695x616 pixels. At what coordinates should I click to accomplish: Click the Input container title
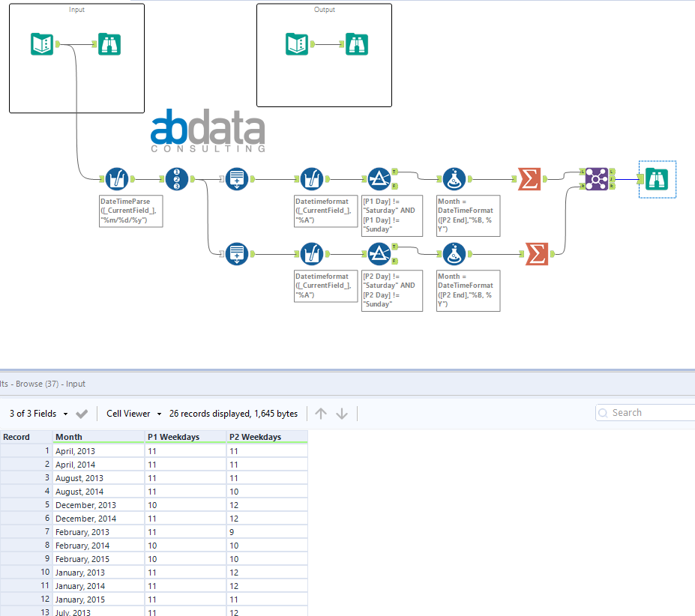pyautogui.click(x=76, y=9)
